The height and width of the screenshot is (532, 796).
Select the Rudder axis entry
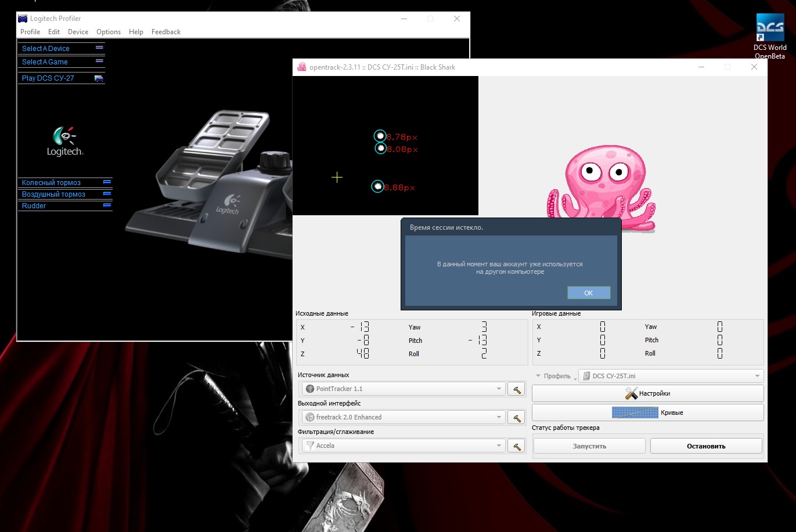(34, 205)
